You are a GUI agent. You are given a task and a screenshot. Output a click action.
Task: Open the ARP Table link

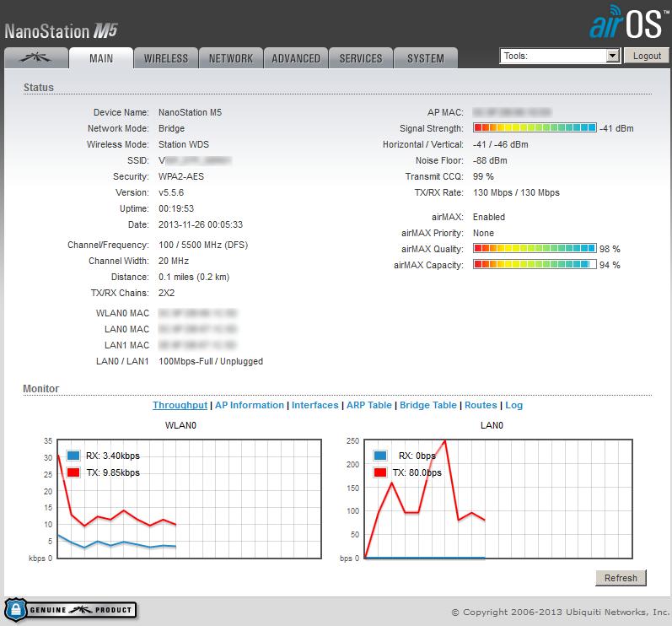(x=369, y=405)
